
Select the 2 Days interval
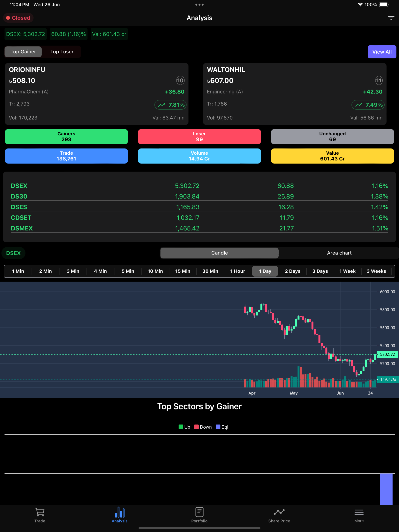(x=293, y=271)
